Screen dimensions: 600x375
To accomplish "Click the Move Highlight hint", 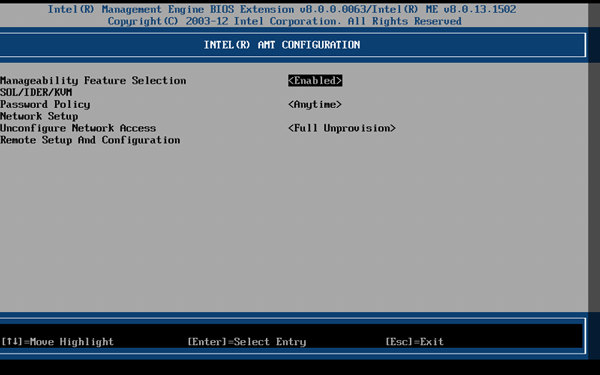I will pyautogui.click(x=72, y=342).
